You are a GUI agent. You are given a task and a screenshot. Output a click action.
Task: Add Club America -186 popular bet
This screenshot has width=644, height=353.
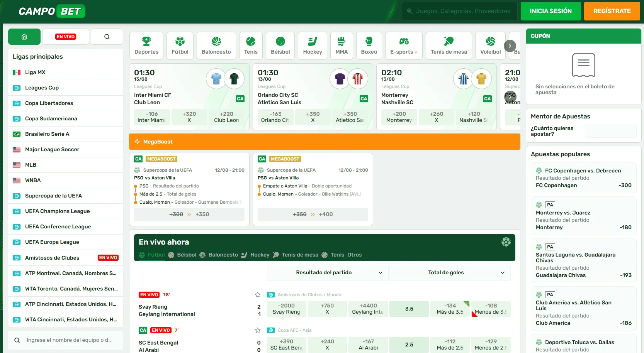click(x=584, y=309)
